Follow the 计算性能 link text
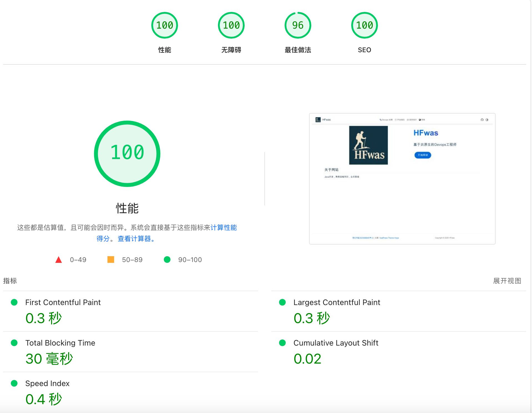Viewport: 532px width, 413px height. click(x=224, y=228)
